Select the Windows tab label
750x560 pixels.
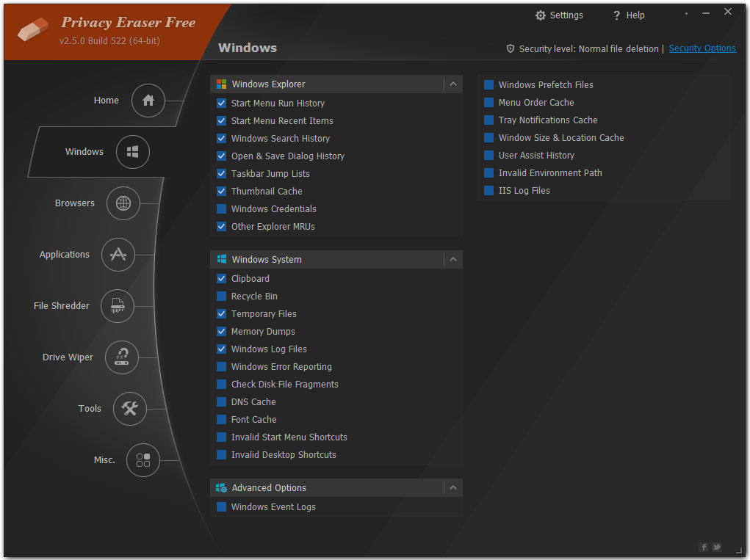point(84,152)
